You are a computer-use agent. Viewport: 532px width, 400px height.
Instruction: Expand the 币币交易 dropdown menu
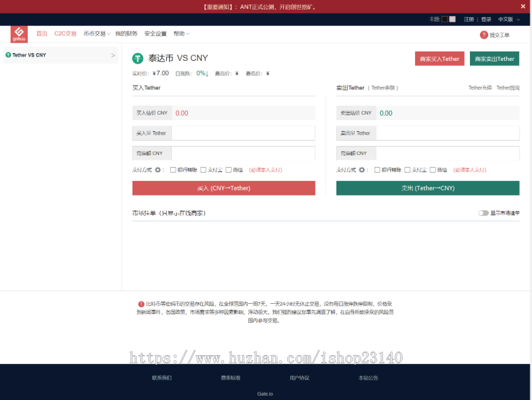[x=97, y=34]
